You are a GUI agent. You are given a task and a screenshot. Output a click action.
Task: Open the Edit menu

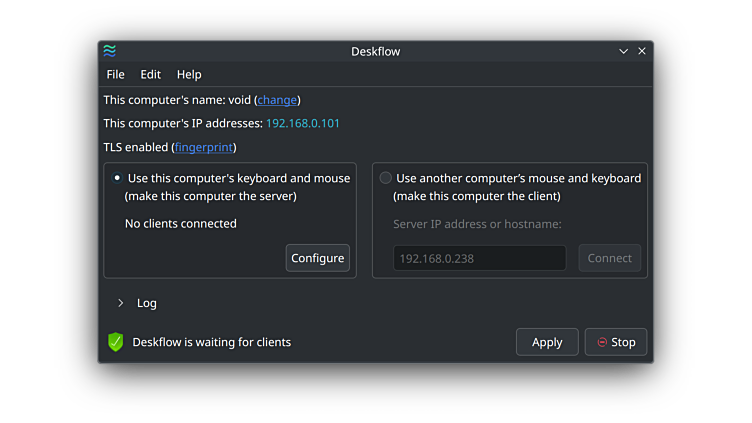click(x=150, y=74)
